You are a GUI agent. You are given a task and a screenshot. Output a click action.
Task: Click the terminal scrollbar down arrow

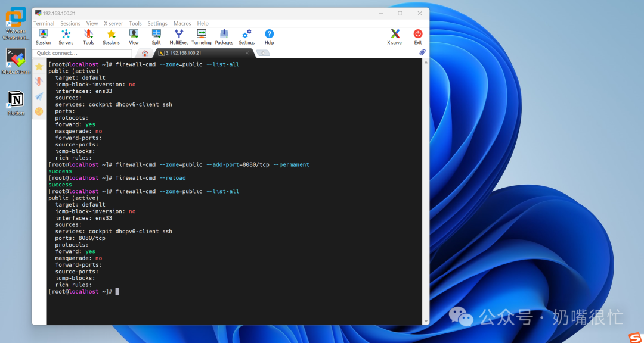[x=426, y=321]
